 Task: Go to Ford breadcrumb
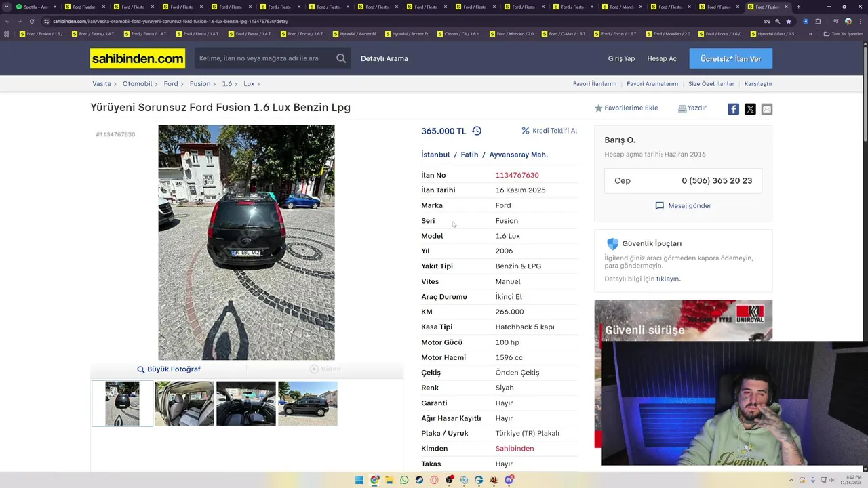pyautogui.click(x=171, y=84)
